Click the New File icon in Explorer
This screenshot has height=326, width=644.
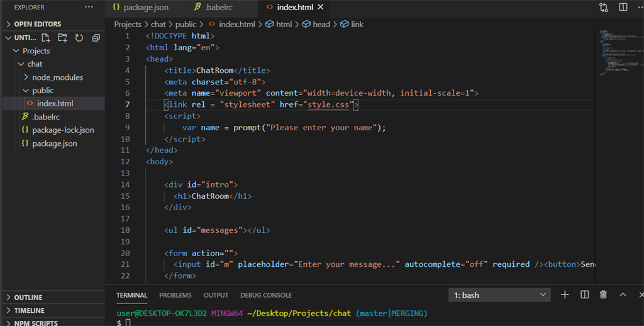tap(46, 38)
